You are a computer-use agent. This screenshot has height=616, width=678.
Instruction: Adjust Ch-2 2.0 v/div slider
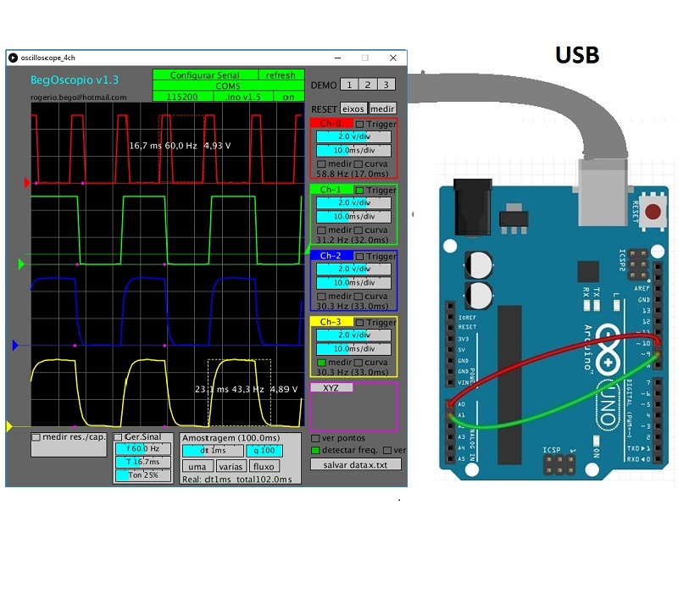click(353, 269)
